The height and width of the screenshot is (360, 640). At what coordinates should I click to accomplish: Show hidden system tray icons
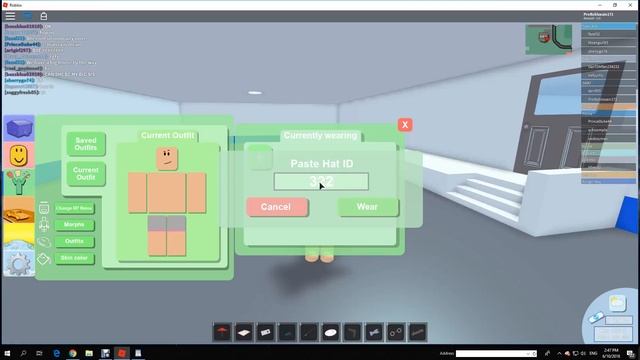(x=560, y=353)
